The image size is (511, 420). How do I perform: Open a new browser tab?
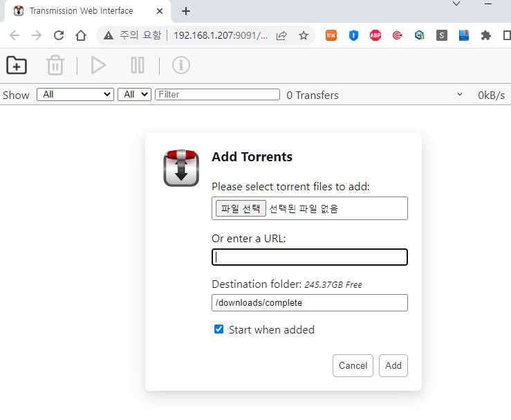point(186,11)
